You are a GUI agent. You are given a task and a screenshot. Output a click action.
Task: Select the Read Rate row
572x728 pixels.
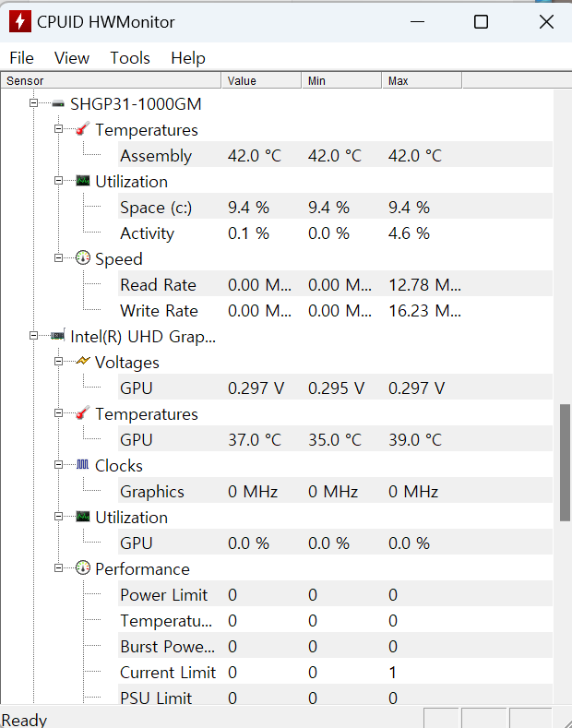158,285
